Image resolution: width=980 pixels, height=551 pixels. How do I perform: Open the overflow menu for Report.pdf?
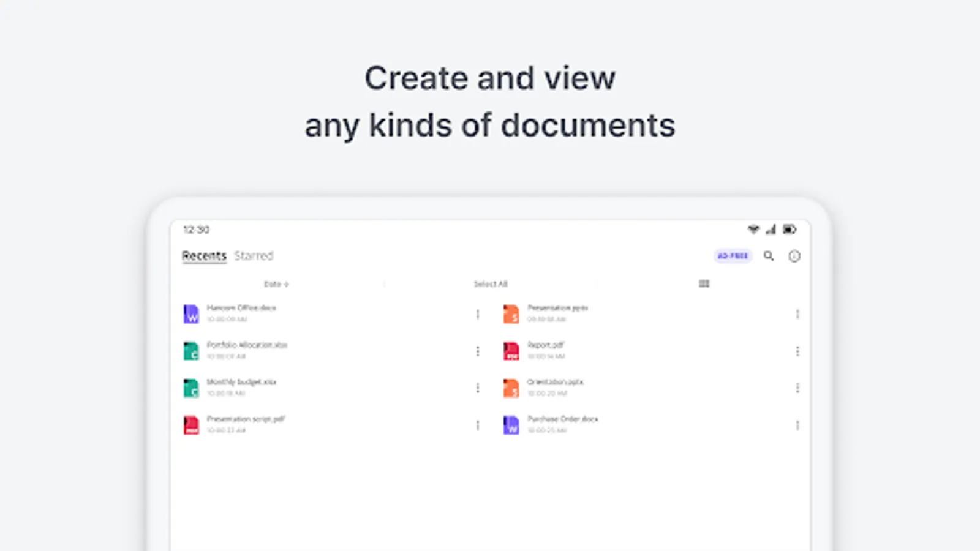click(x=797, y=350)
